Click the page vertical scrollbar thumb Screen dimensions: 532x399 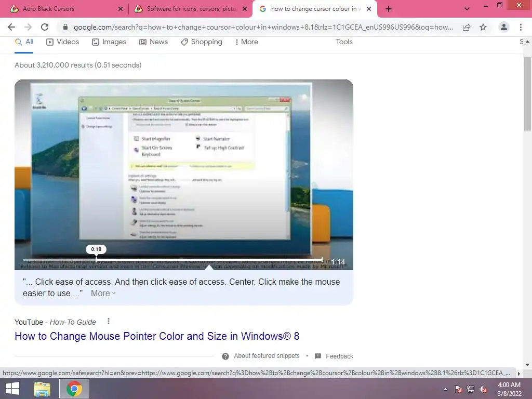[x=527, y=94]
